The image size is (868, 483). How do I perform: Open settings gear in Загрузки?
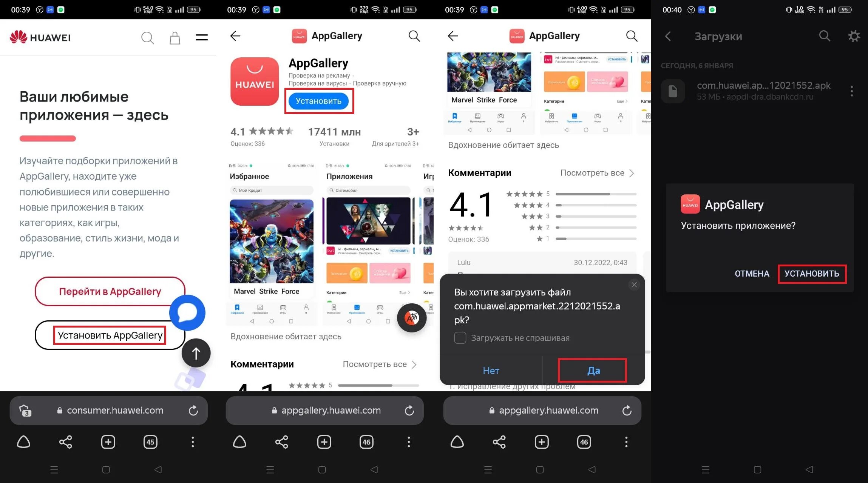pos(854,36)
